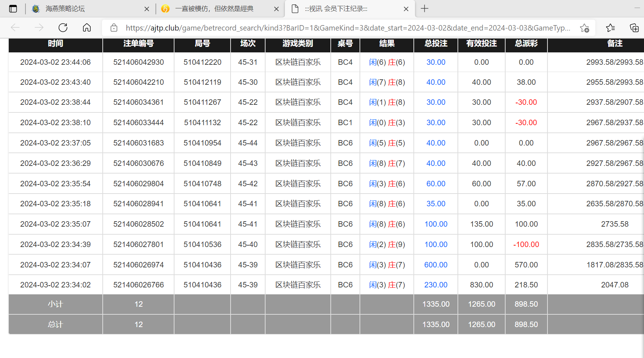Select bet number 521406026766
The width and height of the screenshot is (644, 358).
tap(138, 285)
